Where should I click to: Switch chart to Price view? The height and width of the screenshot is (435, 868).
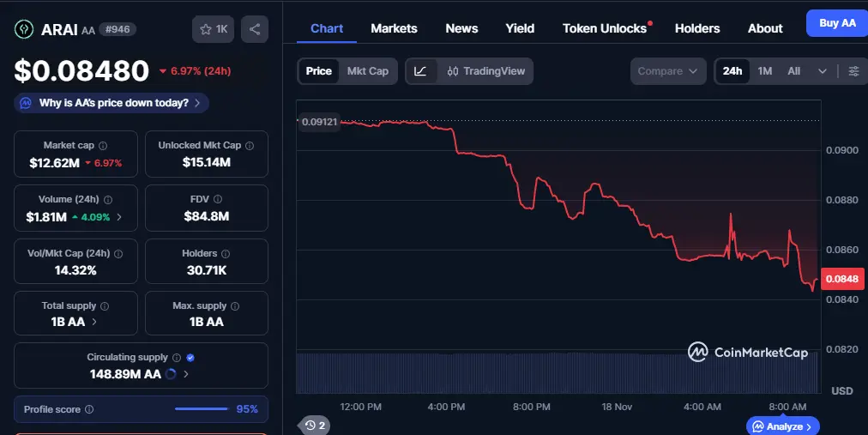[x=319, y=71]
